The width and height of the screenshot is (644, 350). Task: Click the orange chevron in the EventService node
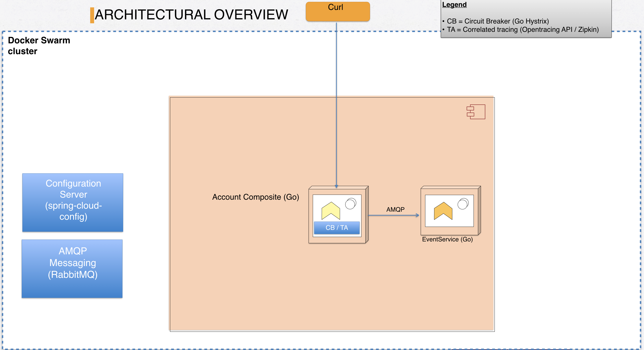point(443,211)
